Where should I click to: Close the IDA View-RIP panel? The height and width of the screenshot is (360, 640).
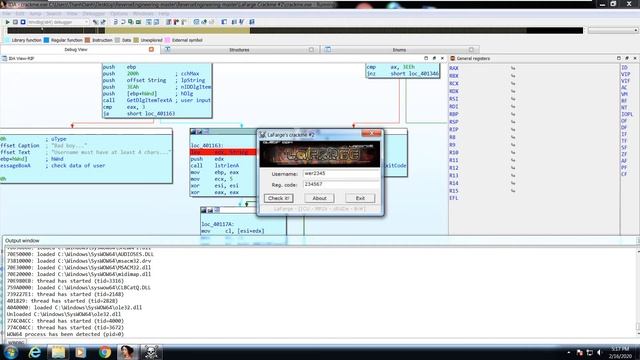click(442, 58)
